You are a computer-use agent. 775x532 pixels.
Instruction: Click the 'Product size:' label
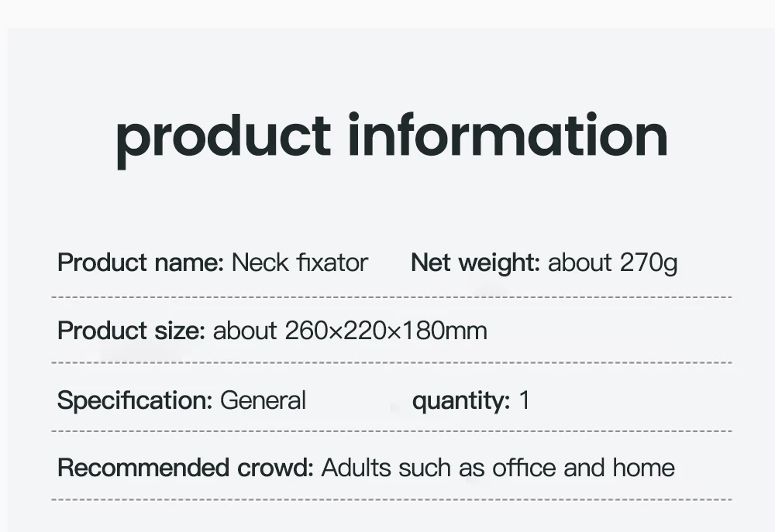click(131, 331)
